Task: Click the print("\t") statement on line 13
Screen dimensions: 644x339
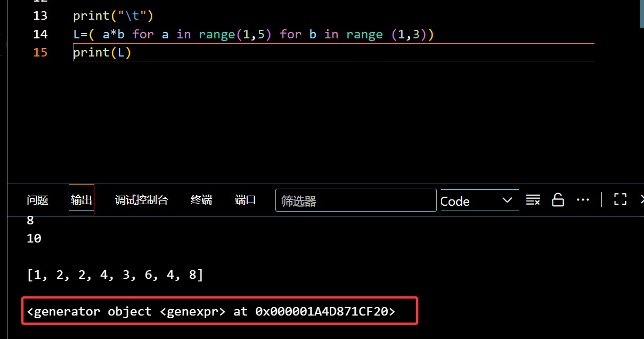Action: click(x=113, y=16)
